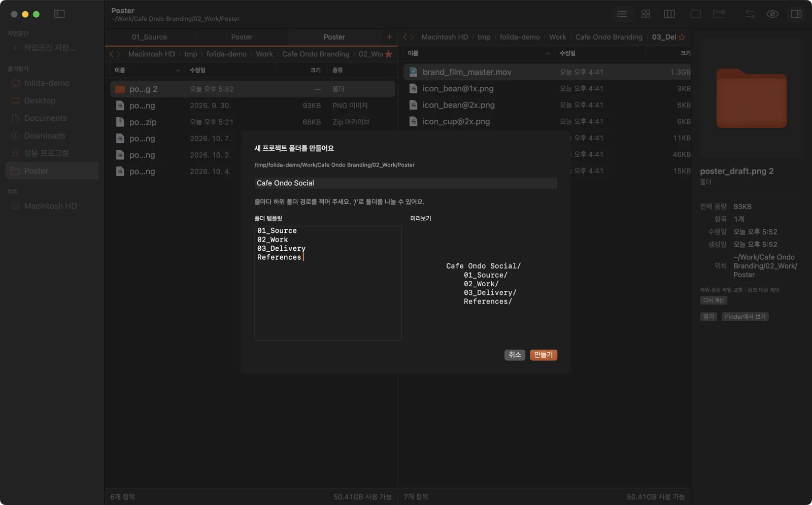Sort left pane by 종류 column
Image resolution: width=812 pixels, height=505 pixels.
[x=337, y=70]
